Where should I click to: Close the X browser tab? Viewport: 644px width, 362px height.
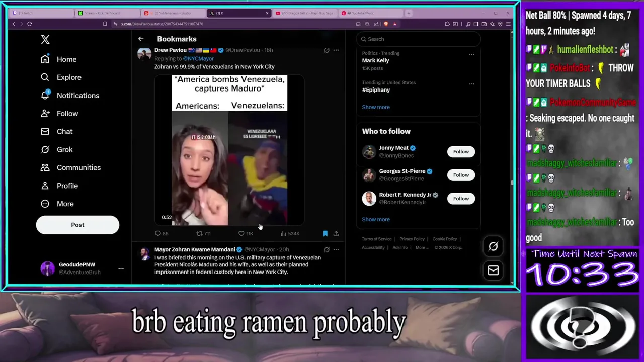coord(267,13)
